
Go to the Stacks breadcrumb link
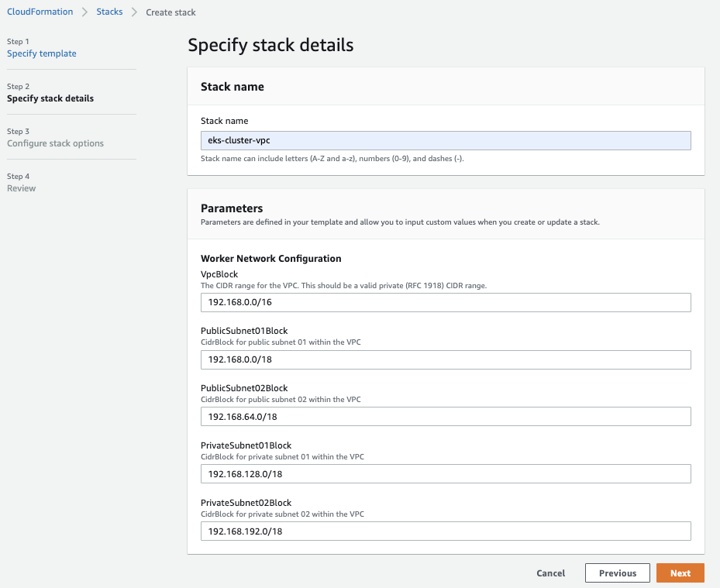[x=109, y=12]
